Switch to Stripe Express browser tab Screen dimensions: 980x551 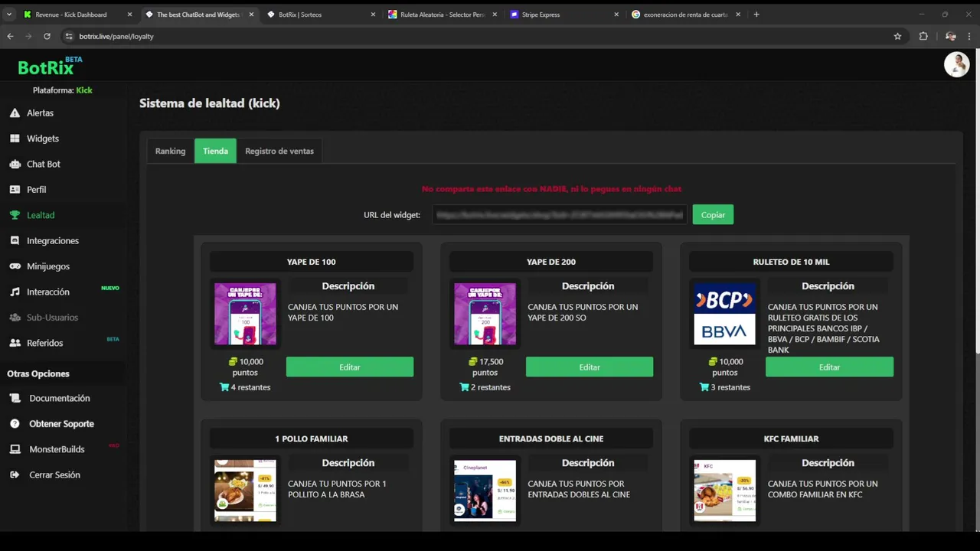click(x=563, y=15)
